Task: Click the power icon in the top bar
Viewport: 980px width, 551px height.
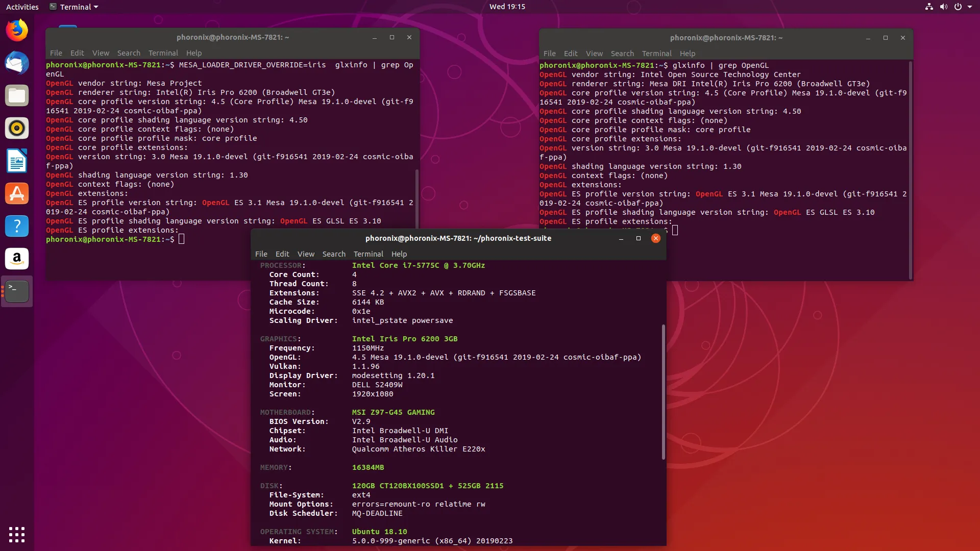Action: pos(959,7)
